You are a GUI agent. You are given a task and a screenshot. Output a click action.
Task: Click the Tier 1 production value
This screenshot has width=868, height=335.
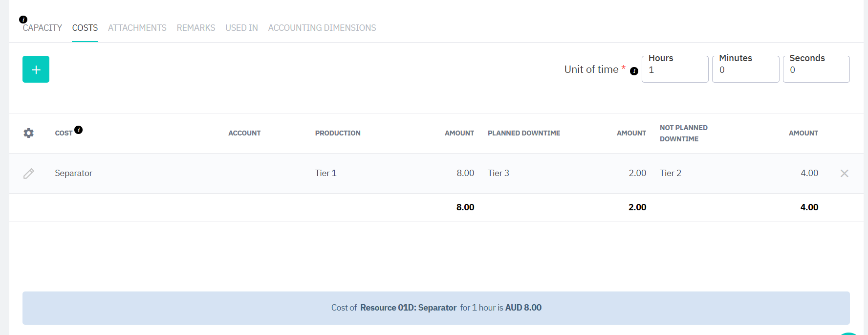(325, 173)
